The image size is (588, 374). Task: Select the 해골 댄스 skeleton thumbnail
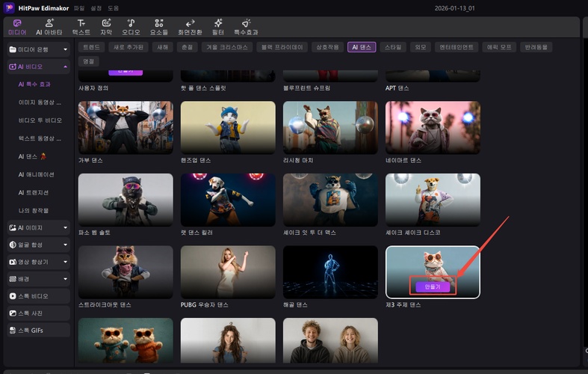click(330, 272)
